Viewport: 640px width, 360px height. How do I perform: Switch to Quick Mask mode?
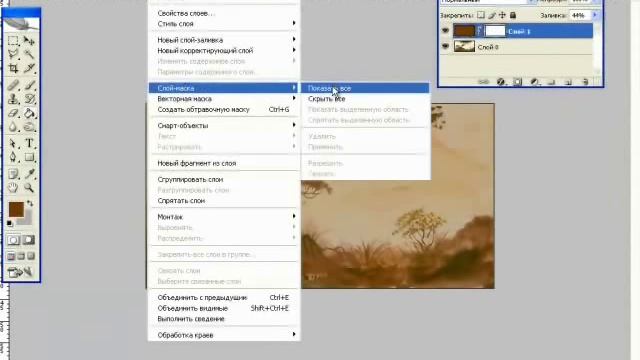(29, 240)
